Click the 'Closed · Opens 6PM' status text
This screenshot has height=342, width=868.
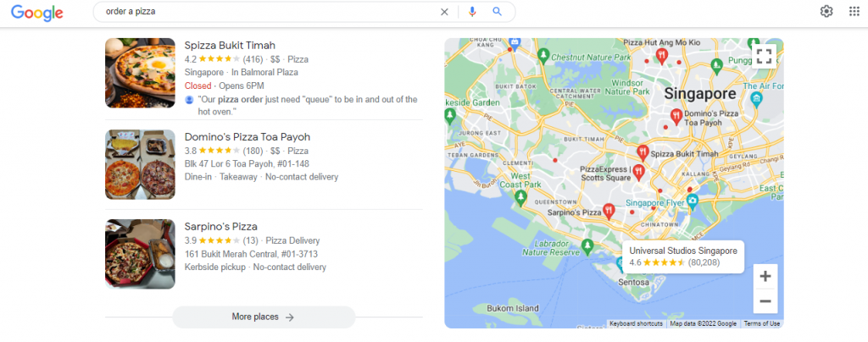pyautogui.click(x=224, y=85)
